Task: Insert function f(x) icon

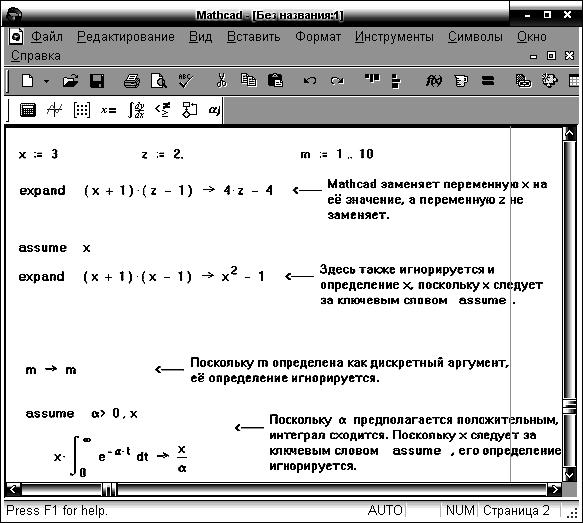Action: (x=434, y=80)
